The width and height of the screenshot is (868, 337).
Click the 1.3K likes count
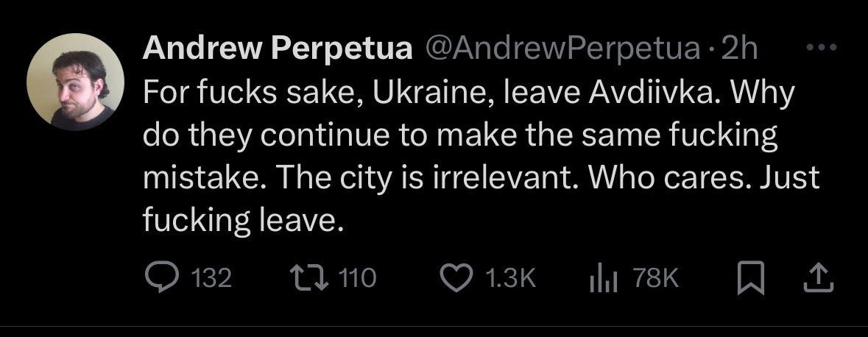click(509, 277)
